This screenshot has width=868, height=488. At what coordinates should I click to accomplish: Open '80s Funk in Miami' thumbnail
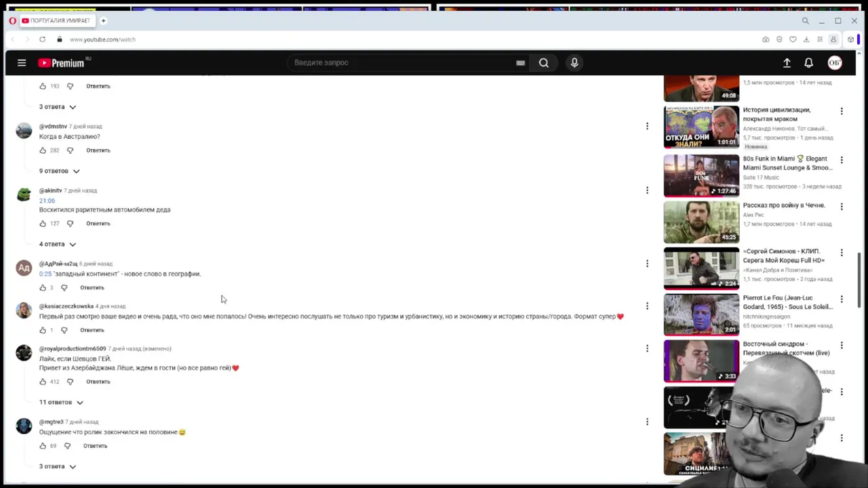pyautogui.click(x=701, y=176)
